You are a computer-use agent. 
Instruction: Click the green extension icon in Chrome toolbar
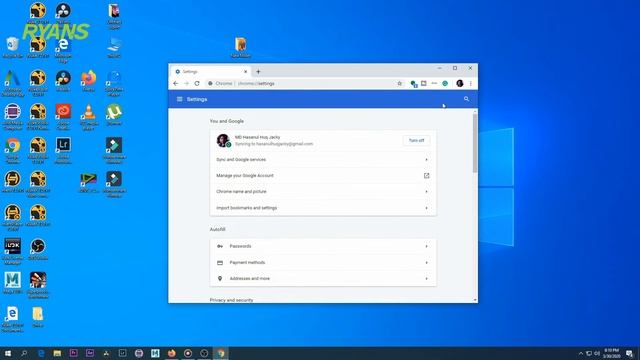click(445, 83)
